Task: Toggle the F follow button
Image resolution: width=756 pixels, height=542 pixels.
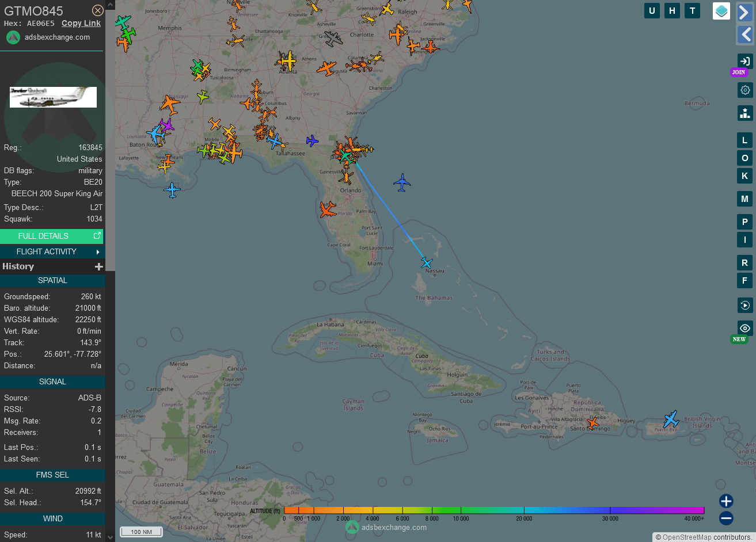Action: click(x=745, y=281)
